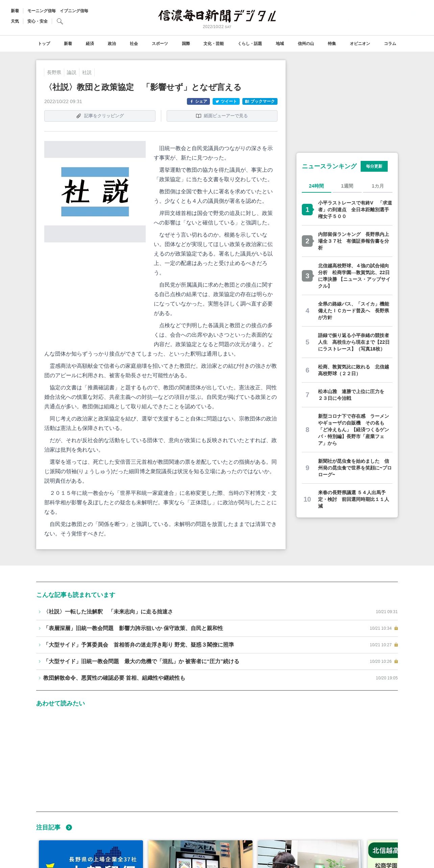This screenshot has height=868, width=434.
Task: Open featured card 北信越高校 松商学園
Action: [x=383, y=854]
